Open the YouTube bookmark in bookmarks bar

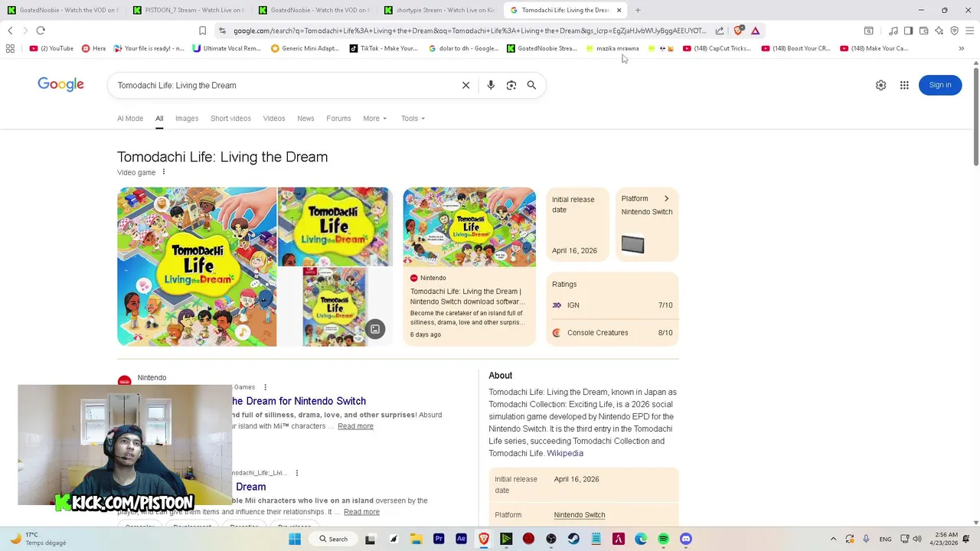[x=51, y=48]
